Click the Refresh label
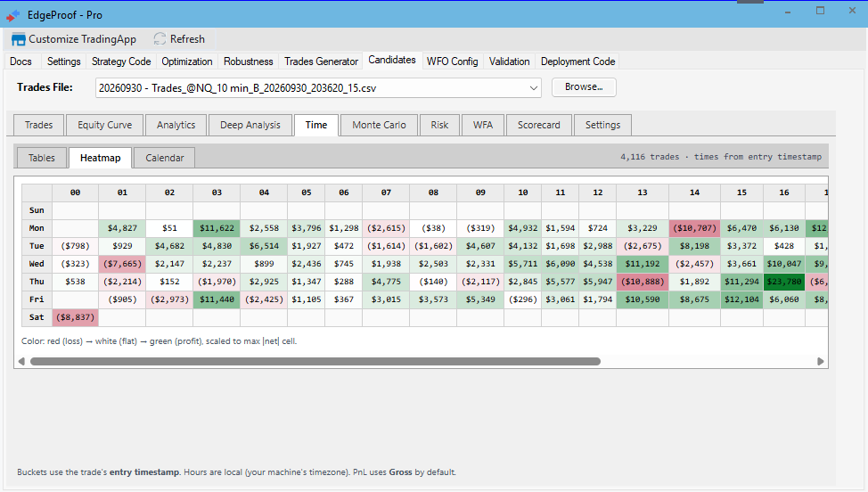Viewport: 868px width, 492px height. coord(187,39)
